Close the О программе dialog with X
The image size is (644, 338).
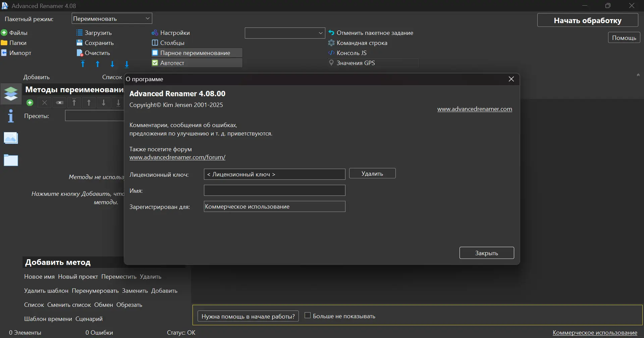511,79
